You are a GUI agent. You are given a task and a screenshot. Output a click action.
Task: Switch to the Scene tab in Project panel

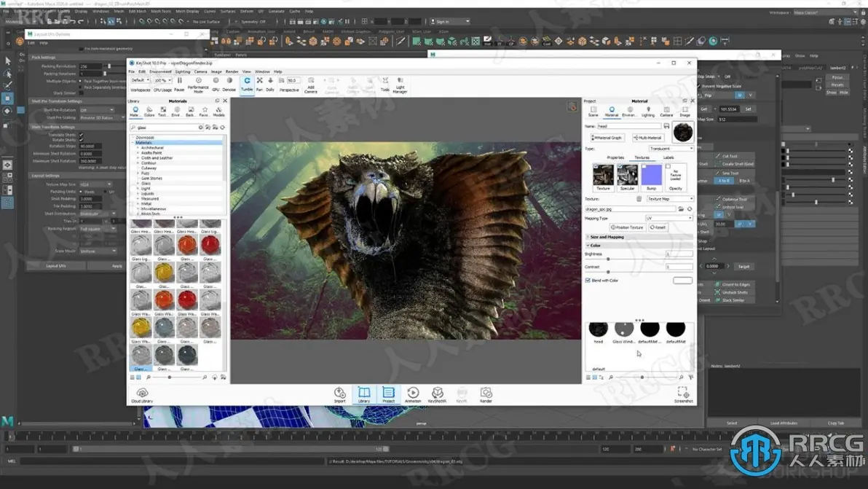593,112
